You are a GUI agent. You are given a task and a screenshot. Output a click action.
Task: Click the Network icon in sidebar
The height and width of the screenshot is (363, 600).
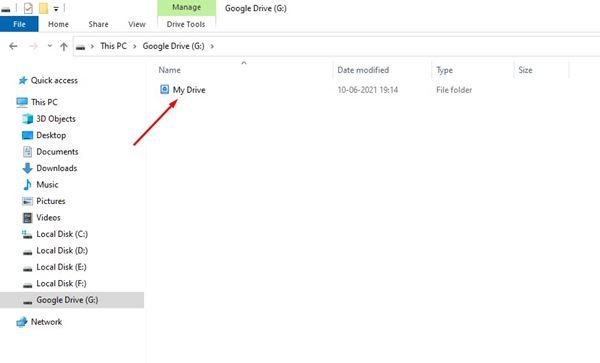pyautogui.click(x=22, y=322)
